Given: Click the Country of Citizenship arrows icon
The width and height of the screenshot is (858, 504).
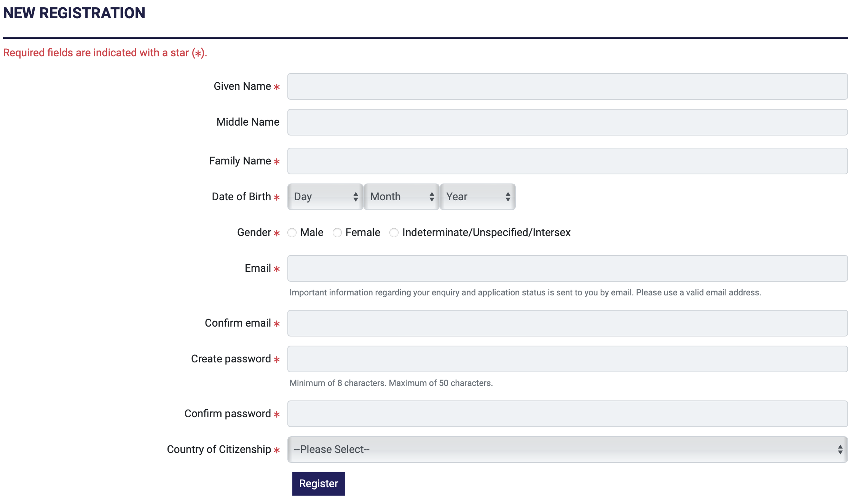Looking at the screenshot, I should point(840,450).
